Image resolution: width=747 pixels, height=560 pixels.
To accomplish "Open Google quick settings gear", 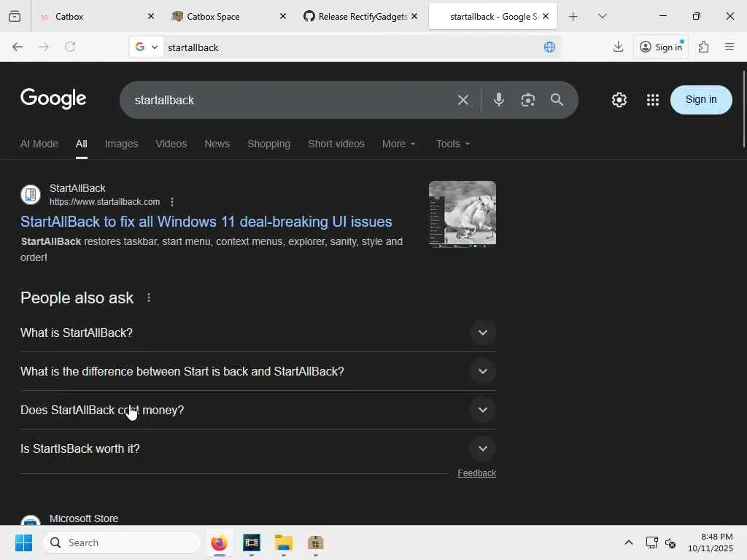I will 619,100.
